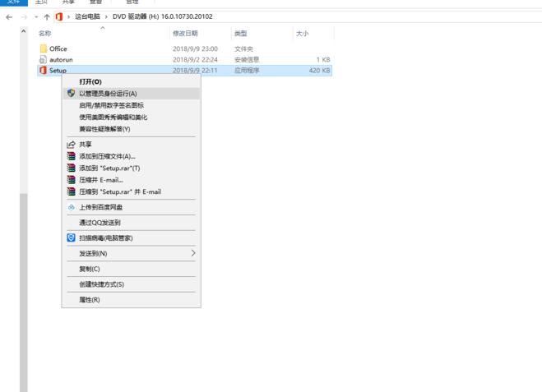Image resolution: width=542 pixels, height=392 pixels.
Task: Click Setup date 2018/9/9 22:11
Action: coord(195,71)
